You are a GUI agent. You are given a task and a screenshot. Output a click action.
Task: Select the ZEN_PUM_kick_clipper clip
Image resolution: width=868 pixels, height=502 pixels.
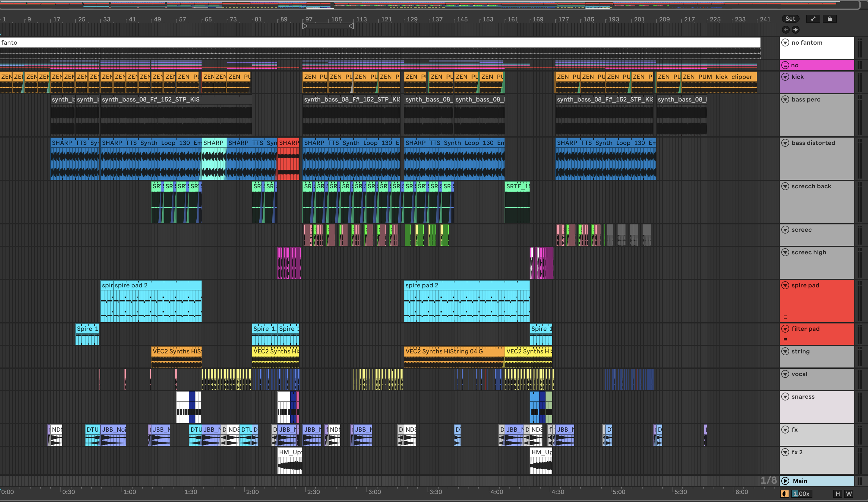718,77
